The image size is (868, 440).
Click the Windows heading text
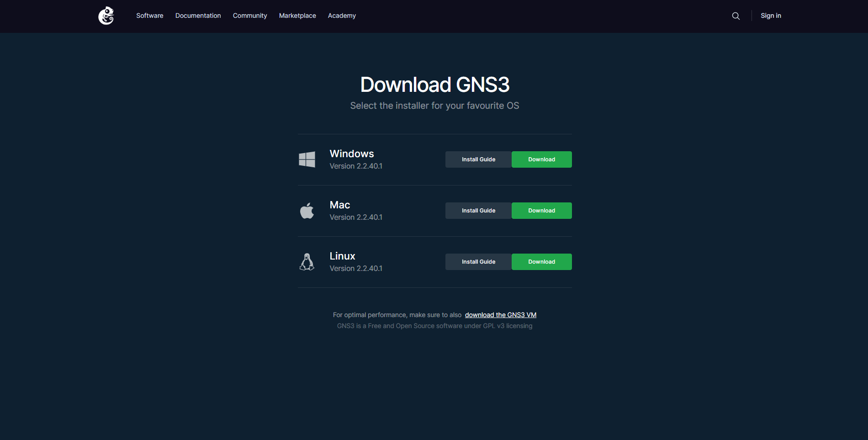click(352, 154)
